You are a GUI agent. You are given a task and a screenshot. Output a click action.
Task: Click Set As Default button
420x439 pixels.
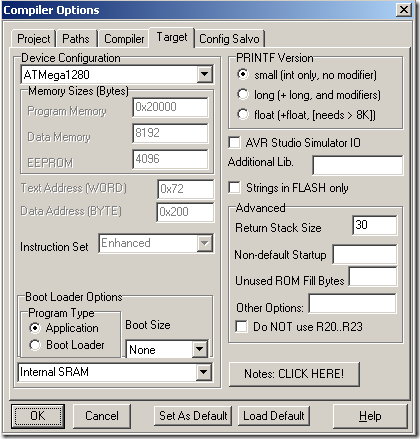(x=193, y=416)
